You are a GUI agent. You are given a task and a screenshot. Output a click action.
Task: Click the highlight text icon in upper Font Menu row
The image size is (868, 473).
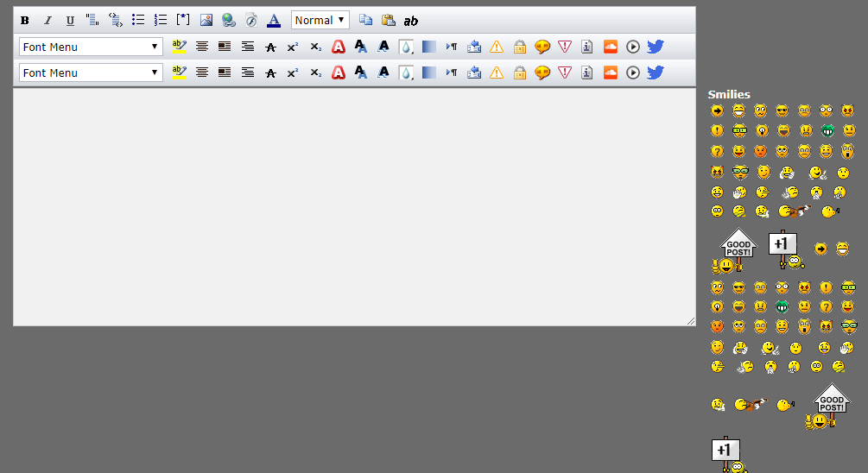click(180, 47)
